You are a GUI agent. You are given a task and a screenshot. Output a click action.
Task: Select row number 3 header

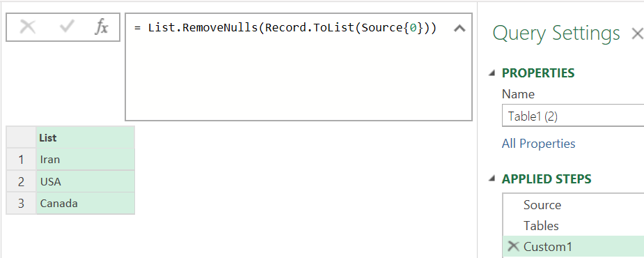[x=21, y=204]
